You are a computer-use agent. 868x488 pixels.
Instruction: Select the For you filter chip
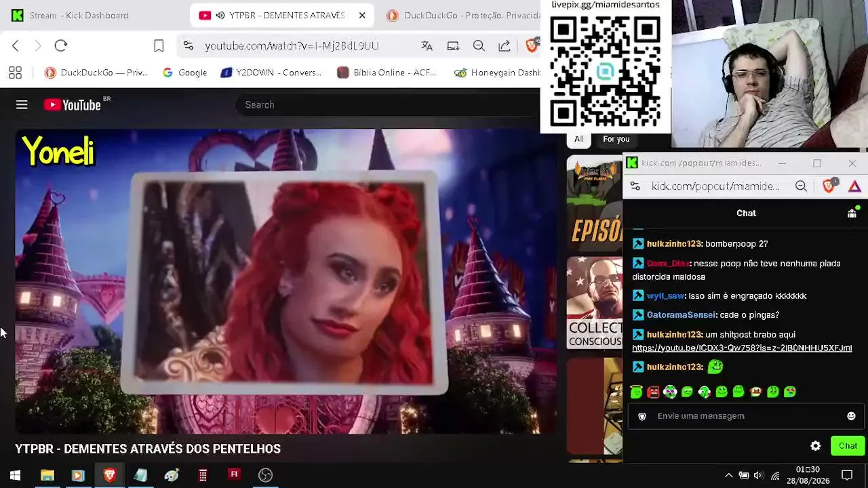click(x=616, y=139)
